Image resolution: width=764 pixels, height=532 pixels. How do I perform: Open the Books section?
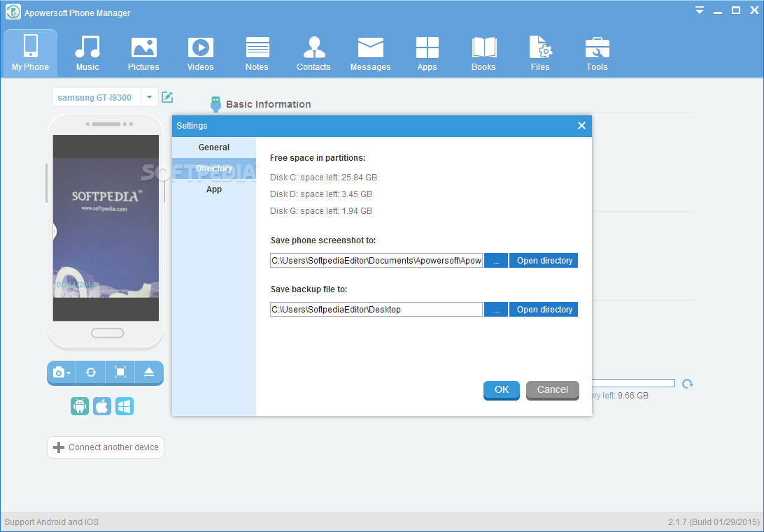click(x=483, y=53)
